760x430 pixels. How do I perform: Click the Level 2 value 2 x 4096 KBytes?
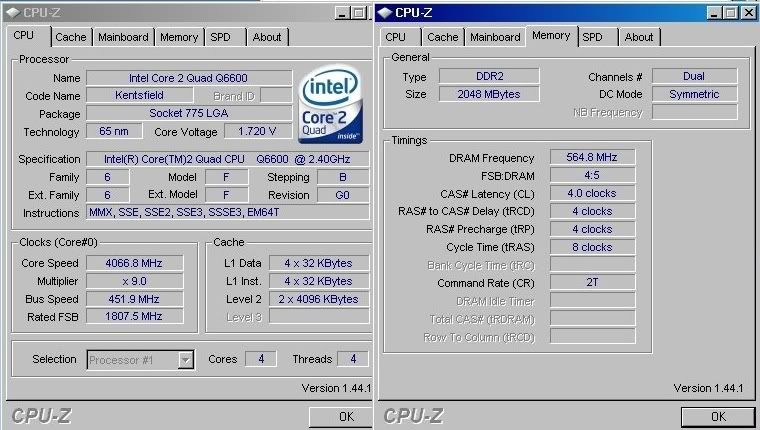(319, 299)
